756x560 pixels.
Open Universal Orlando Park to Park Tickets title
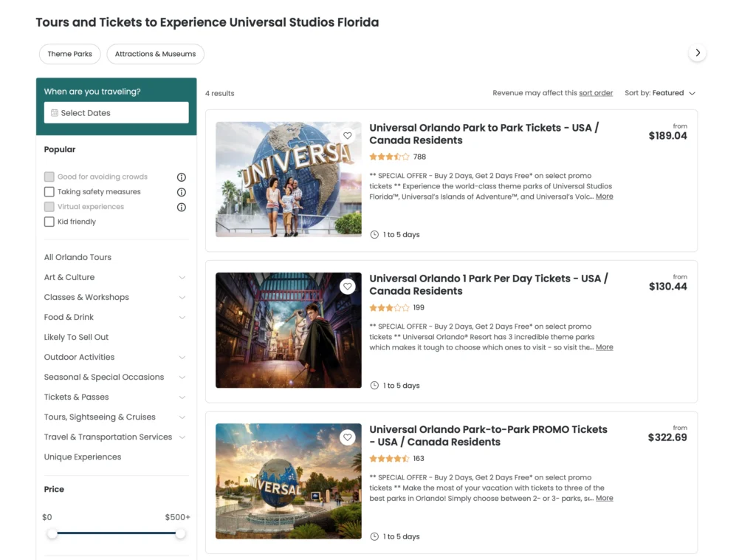point(484,134)
